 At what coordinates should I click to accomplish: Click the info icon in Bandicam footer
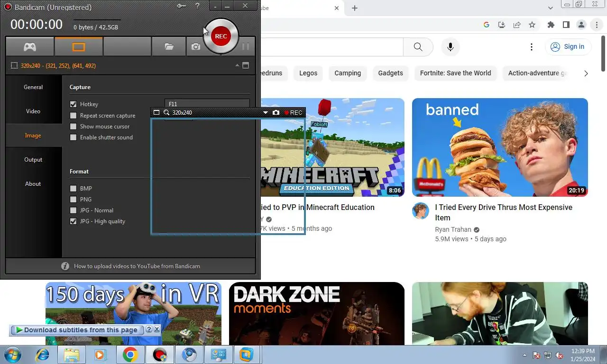tap(65, 266)
